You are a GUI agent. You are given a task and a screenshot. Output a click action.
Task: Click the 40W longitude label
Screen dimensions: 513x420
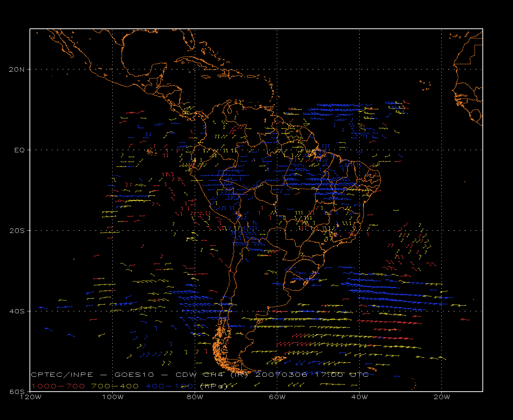coord(359,397)
